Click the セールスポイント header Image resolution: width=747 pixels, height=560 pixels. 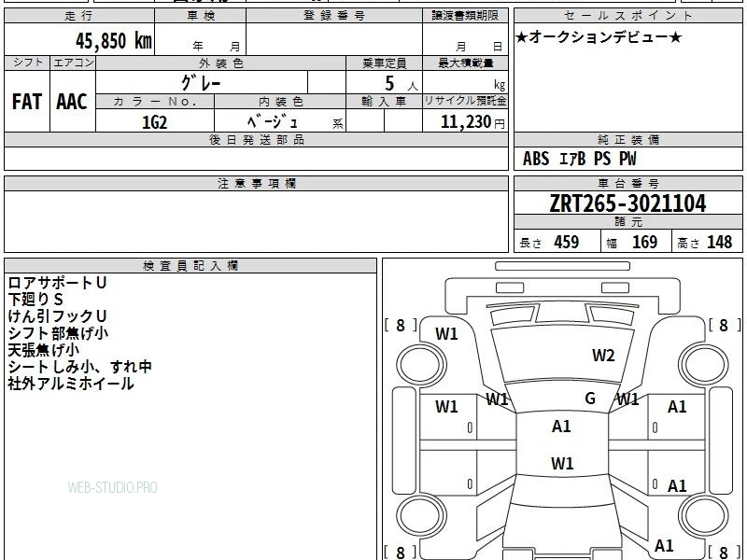627,16
